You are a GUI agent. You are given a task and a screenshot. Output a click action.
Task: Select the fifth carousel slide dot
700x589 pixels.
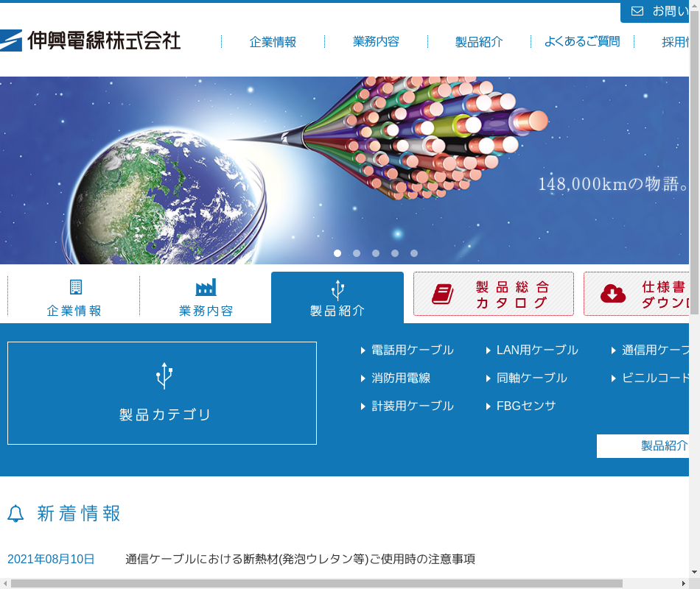(x=414, y=253)
